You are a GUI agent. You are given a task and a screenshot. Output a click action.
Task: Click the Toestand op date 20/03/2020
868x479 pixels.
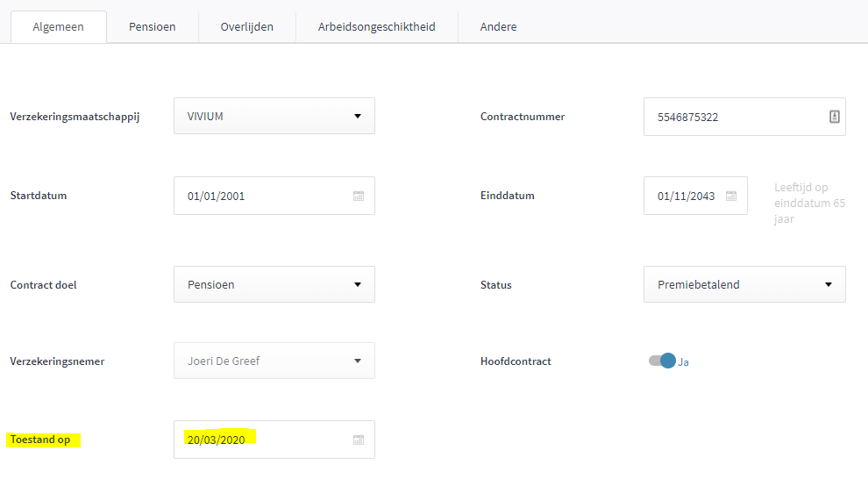[216, 440]
